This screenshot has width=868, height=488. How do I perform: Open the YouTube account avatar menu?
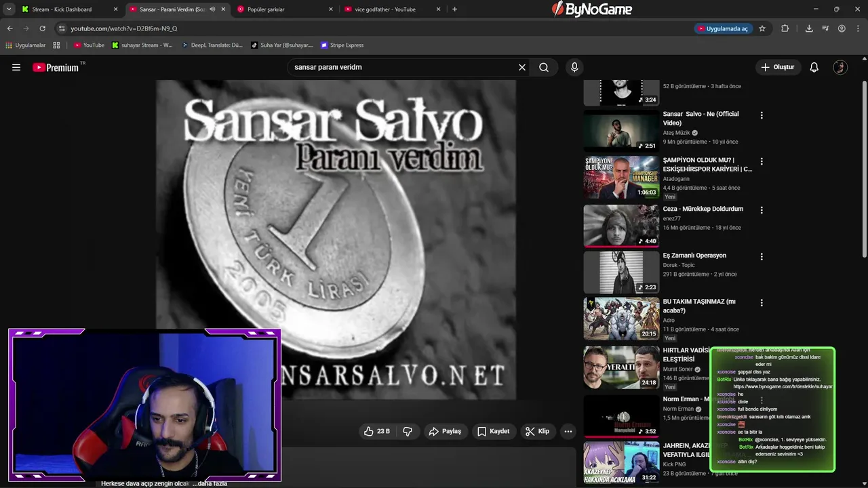pos(840,67)
